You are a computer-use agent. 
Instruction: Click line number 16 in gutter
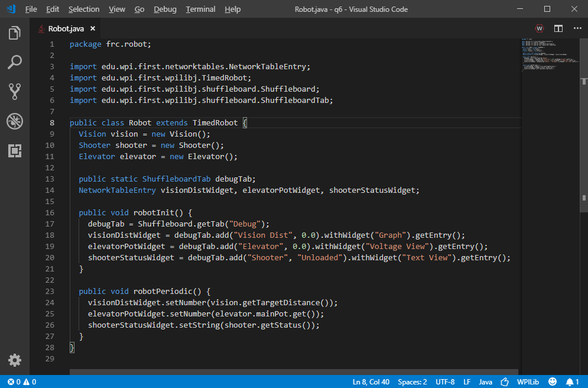(x=50, y=213)
